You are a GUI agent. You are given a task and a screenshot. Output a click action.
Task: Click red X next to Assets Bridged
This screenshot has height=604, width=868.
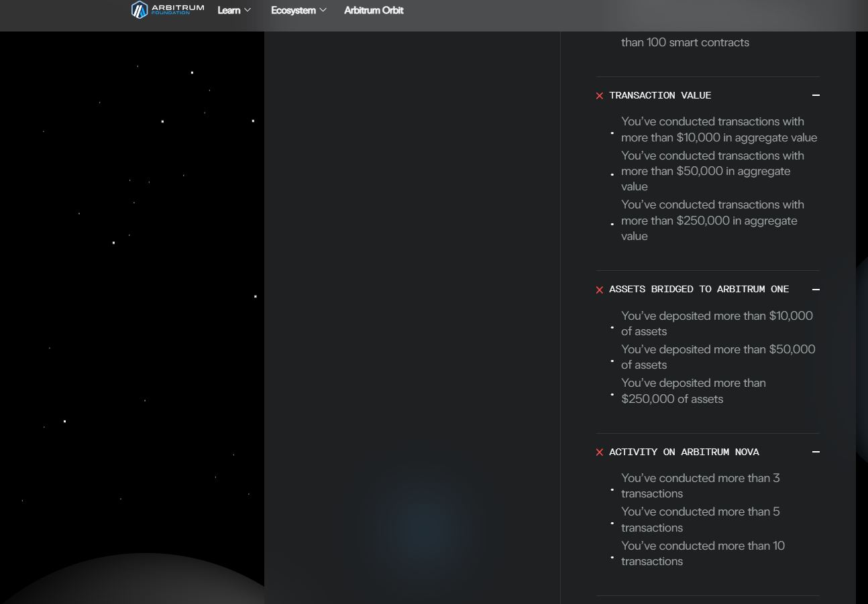click(600, 290)
